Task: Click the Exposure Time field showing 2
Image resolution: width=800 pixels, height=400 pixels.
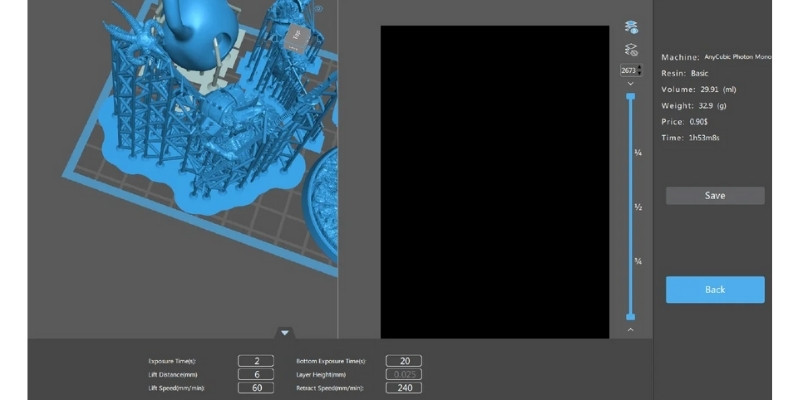Action: [256, 361]
